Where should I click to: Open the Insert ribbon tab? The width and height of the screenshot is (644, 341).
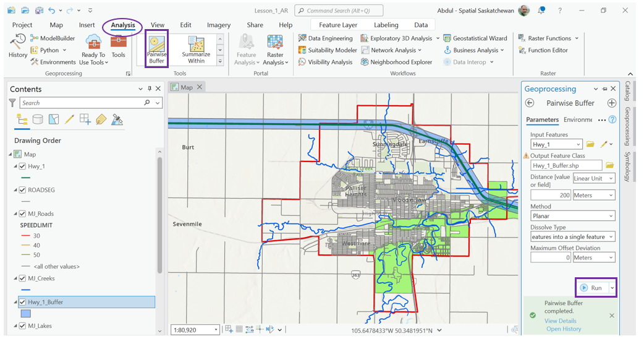point(87,25)
